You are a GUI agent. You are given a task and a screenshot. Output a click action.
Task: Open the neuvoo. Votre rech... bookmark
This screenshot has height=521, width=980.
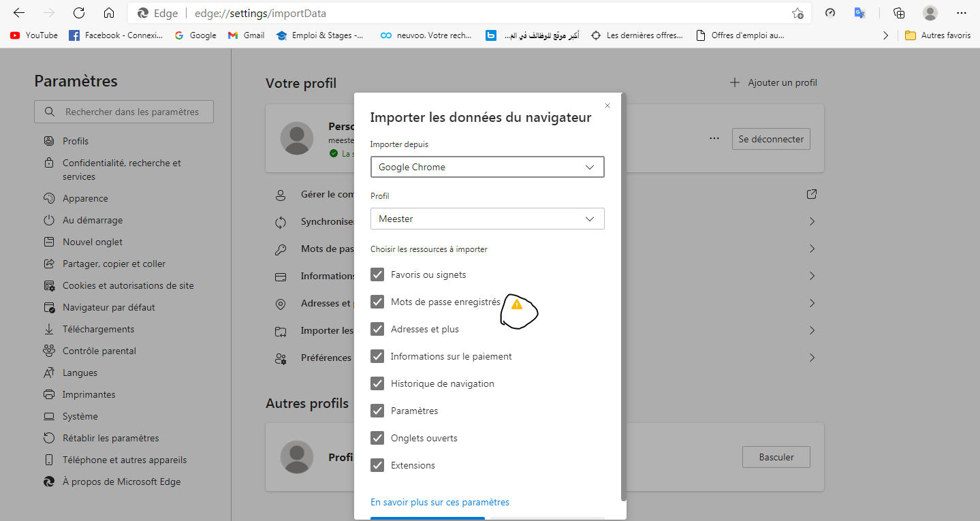(x=426, y=35)
